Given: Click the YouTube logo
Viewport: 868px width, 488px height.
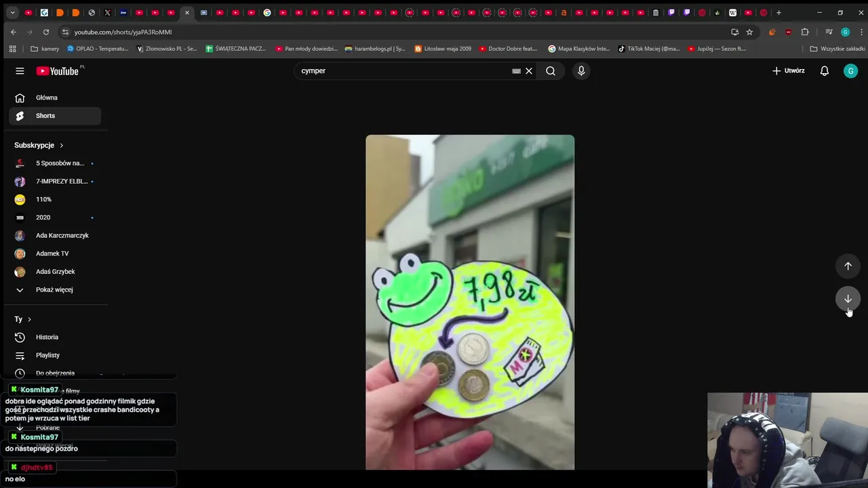Looking at the screenshot, I should click(59, 70).
